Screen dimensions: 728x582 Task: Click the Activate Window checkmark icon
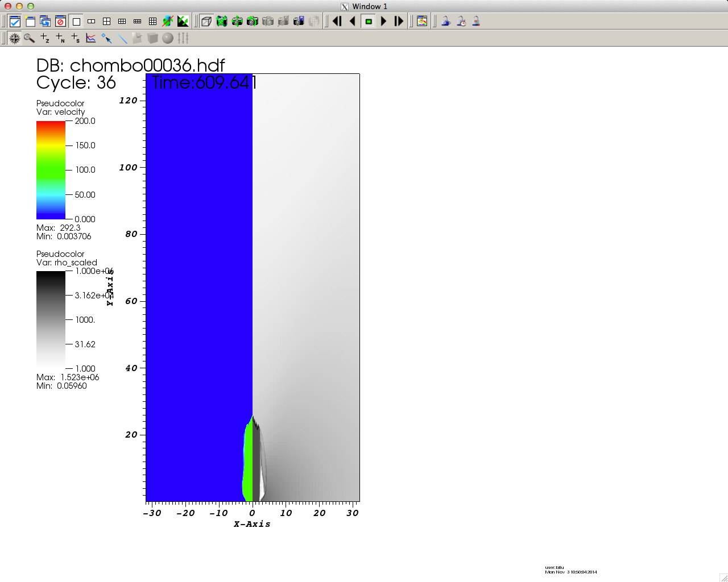coord(15,22)
